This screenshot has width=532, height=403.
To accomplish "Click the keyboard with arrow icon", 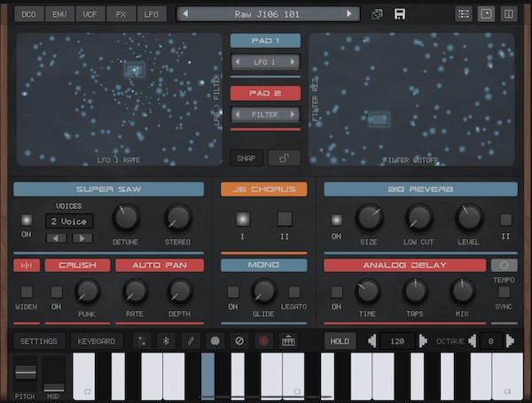I will point(288,341).
